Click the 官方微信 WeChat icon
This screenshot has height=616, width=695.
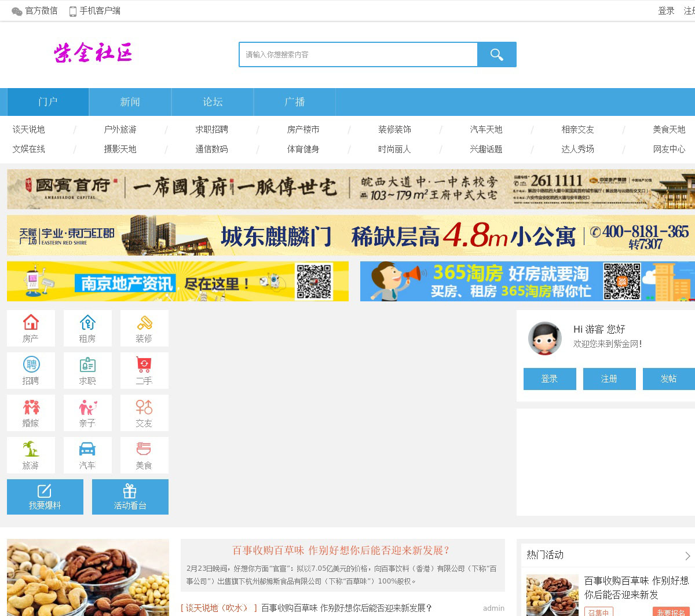pos(17,11)
